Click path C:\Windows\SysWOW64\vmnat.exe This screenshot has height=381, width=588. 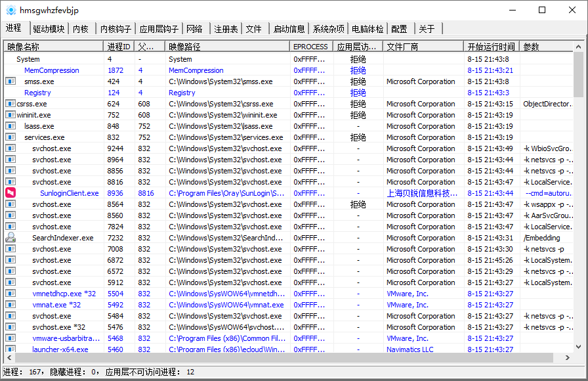226,305
